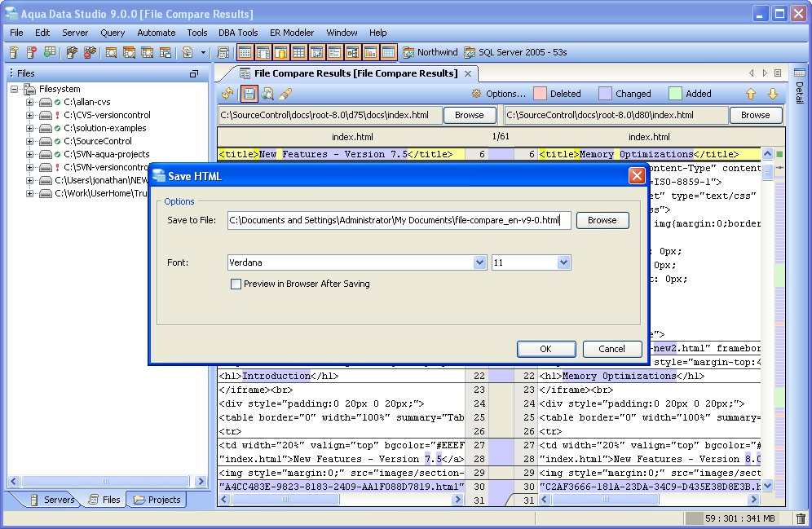812x529 pixels.
Task: Jump to previous difference with up arrow
Action: pos(751,94)
